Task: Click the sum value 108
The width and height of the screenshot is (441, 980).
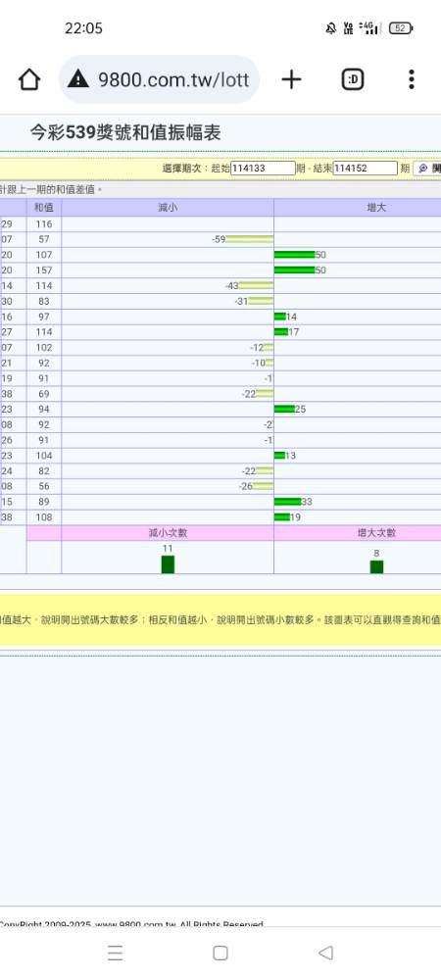Action: [44, 517]
